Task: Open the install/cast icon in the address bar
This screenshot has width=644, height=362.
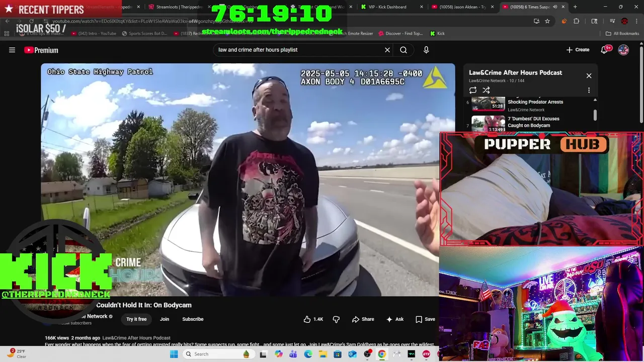Action: (536, 21)
